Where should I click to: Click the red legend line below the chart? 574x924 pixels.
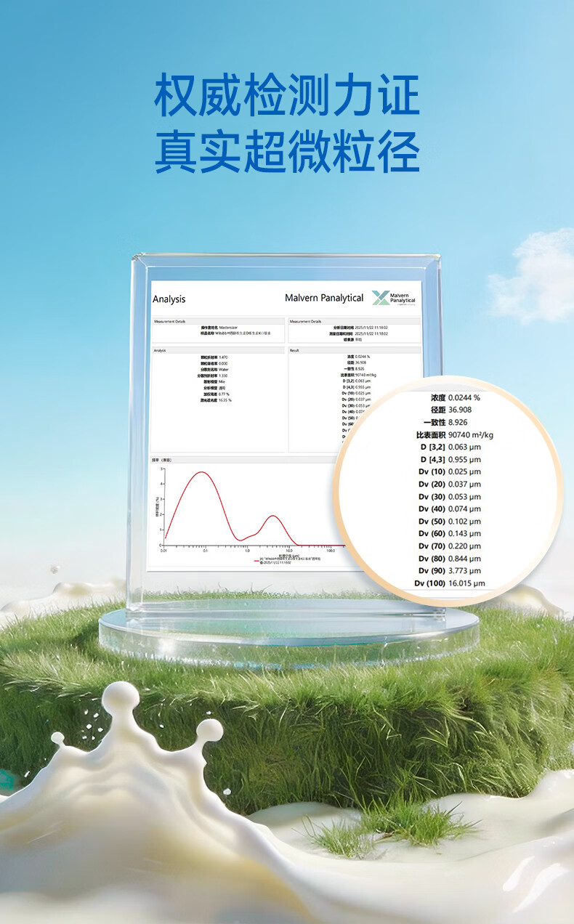click(x=256, y=561)
